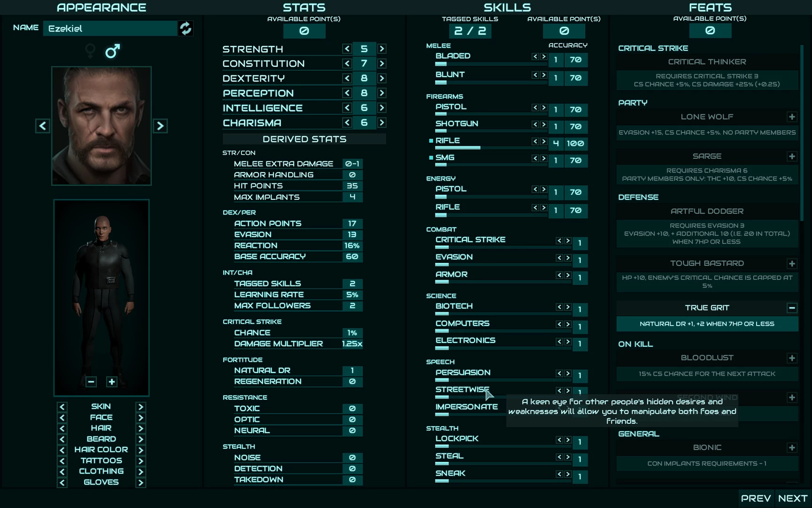Viewport: 812px width, 508px height.
Task: Go to the NEXT screen
Action: click(x=792, y=498)
